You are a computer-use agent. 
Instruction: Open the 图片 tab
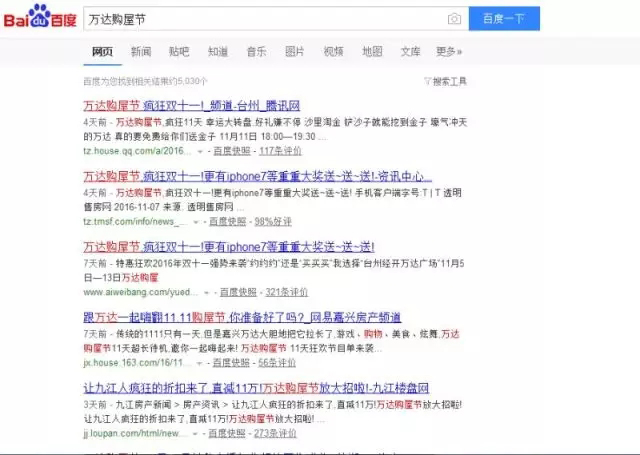[295, 51]
